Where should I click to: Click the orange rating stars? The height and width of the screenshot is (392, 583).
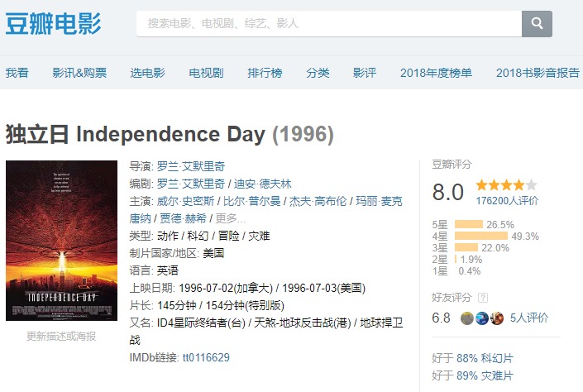coord(506,185)
